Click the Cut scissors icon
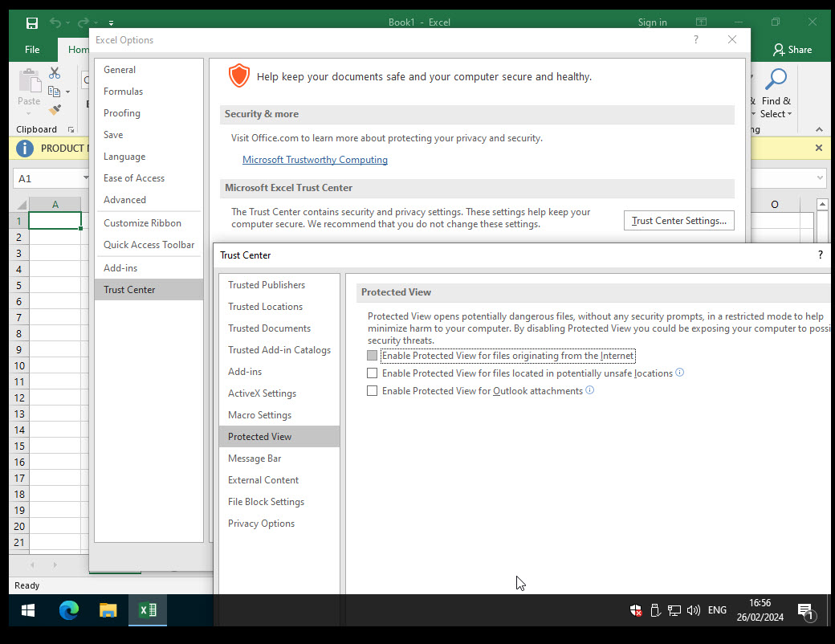This screenshot has height=644, width=835. (x=55, y=72)
